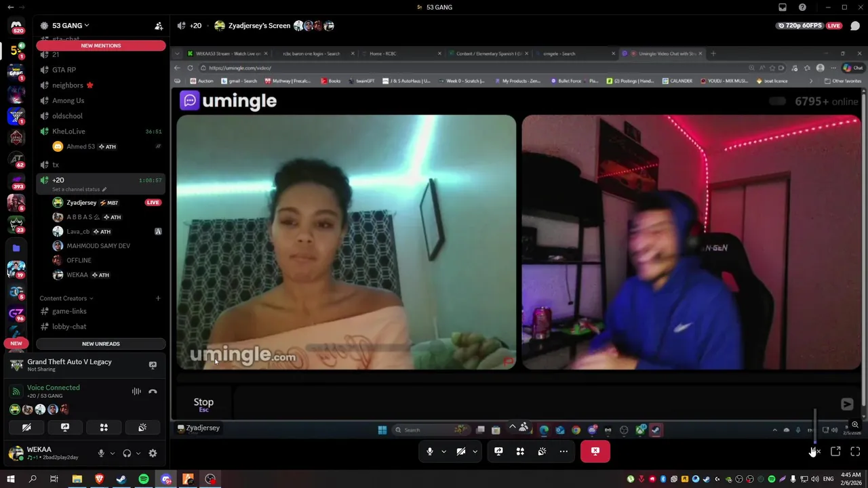Viewport: 868px width, 488px height.
Task: Click the invite people icon beside 53 GANG
Action: click(x=159, y=26)
